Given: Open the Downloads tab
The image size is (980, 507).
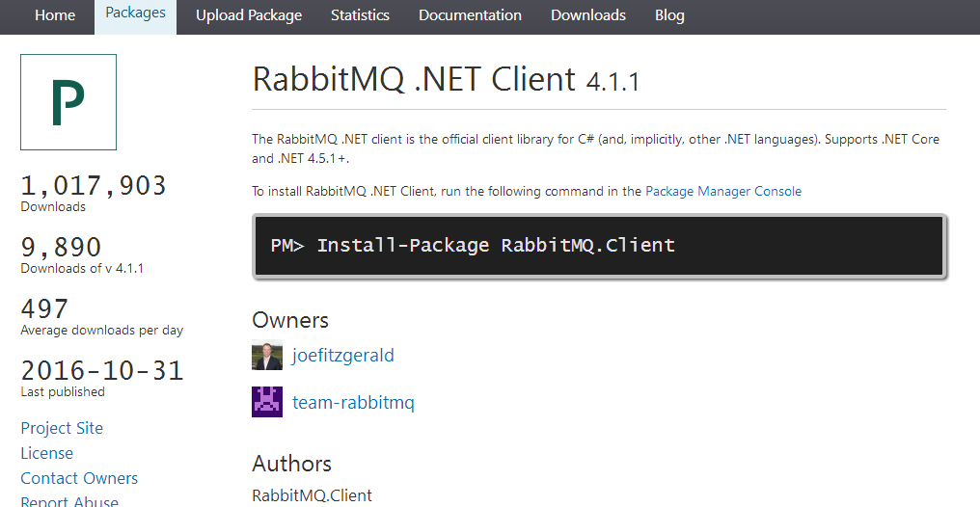Looking at the screenshot, I should click(x=588, y=15).
